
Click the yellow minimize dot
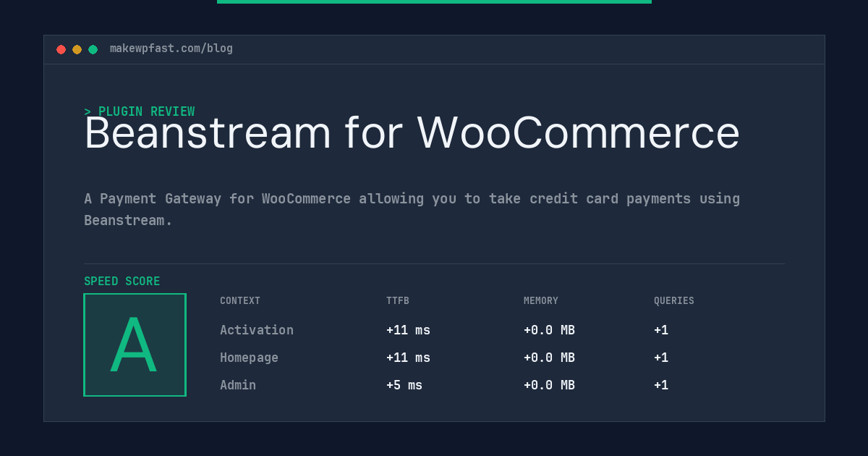[77, 49]
